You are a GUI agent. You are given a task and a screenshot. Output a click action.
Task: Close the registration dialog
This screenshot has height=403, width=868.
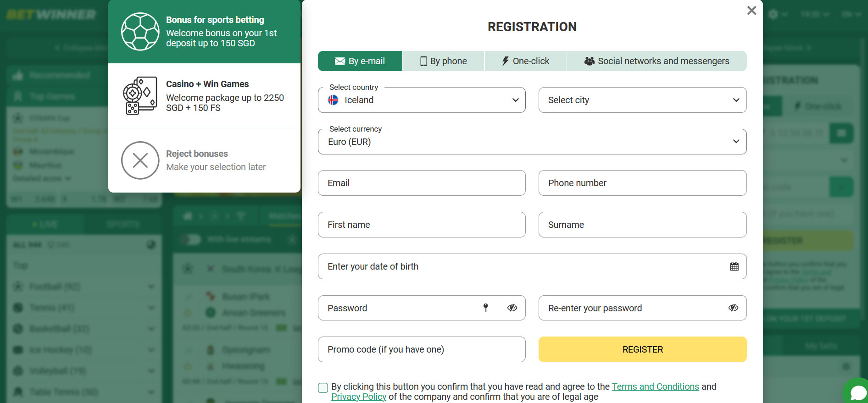point(751,10)
